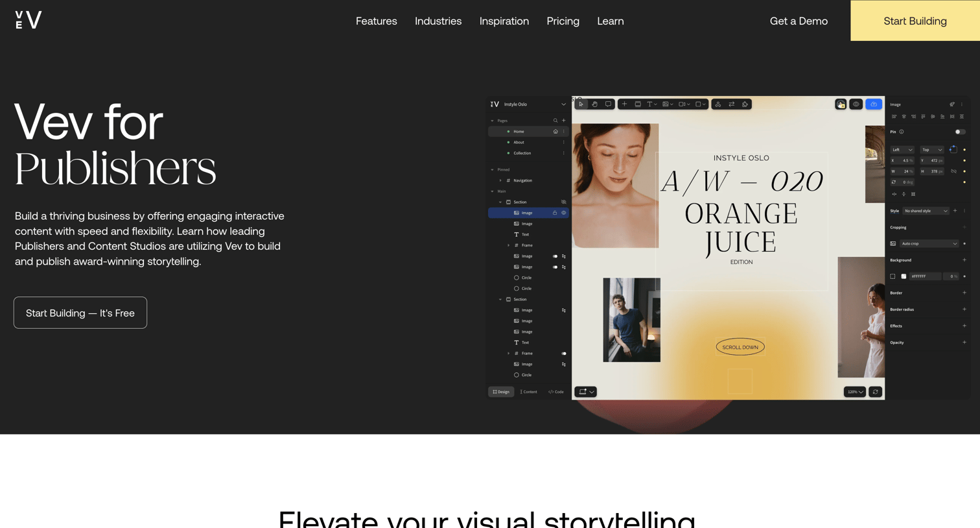Viewport: 980px width, 528px height.
Task: Click the #FFFFFF hex color field
Action: click(925, 276)
